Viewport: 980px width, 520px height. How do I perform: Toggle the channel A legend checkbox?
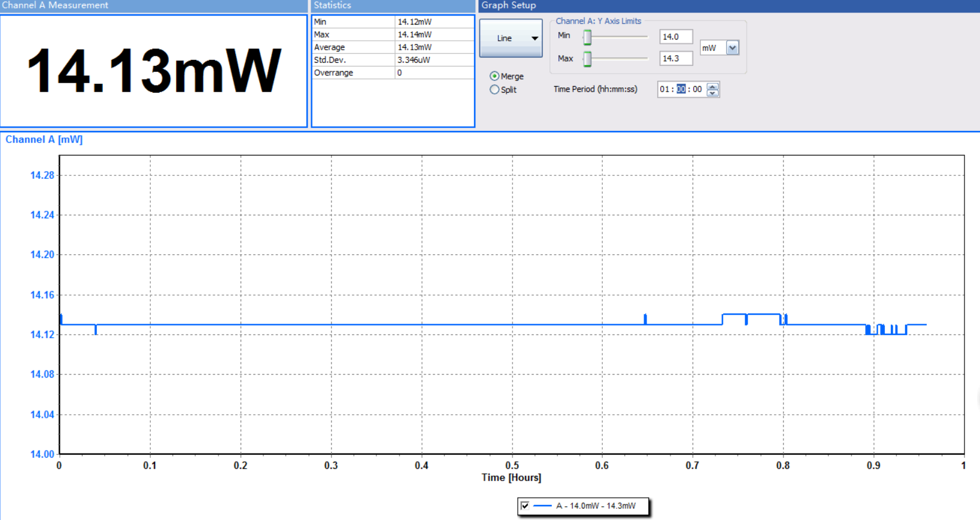(x=525, y=506)
